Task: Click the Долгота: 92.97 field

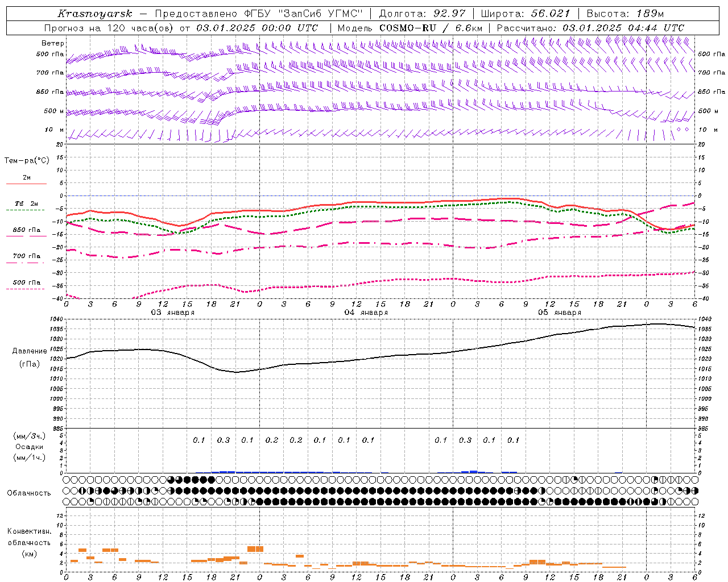Action: pos(422,14)
